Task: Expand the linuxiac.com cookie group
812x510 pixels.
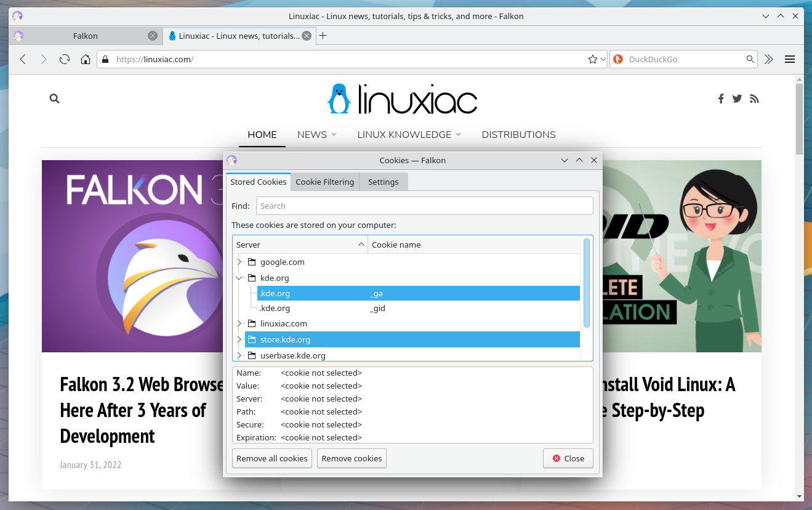Action: [x=239, y=323]
